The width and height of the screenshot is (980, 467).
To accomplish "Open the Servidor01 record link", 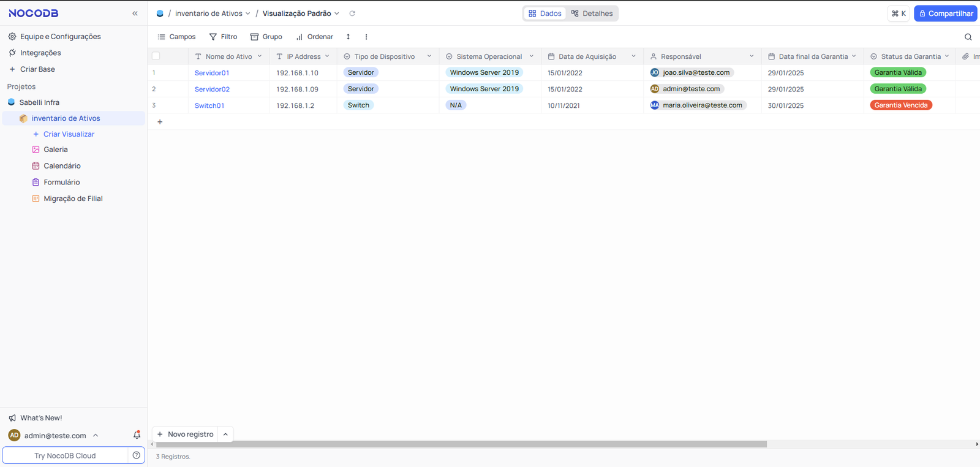I will click(x=212, y=73).
